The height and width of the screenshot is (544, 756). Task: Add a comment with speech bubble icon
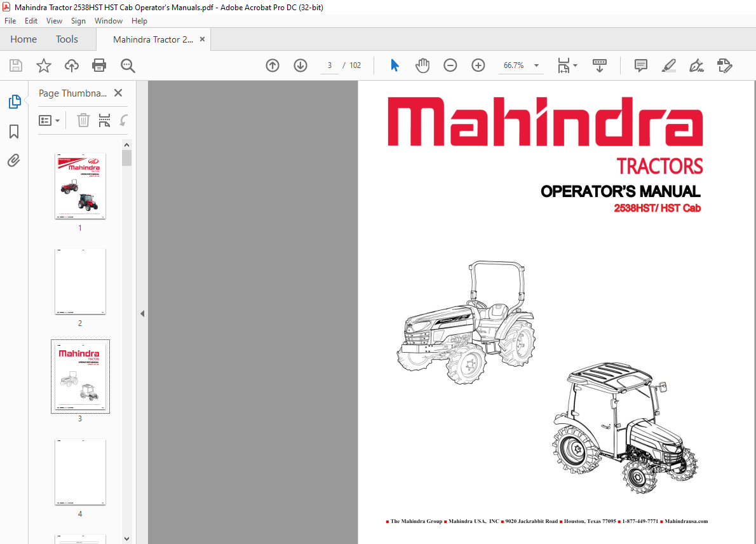click(x=641, y=65)
